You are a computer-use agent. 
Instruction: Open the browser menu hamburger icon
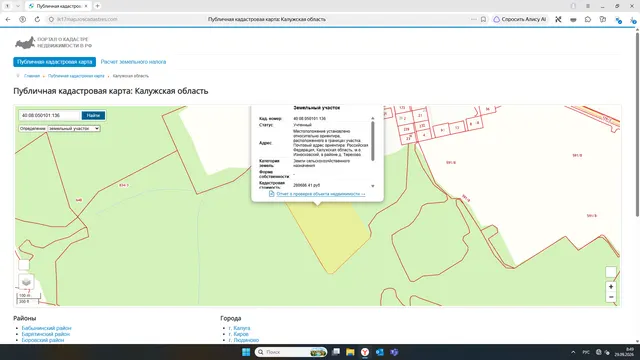click(588, 6)
